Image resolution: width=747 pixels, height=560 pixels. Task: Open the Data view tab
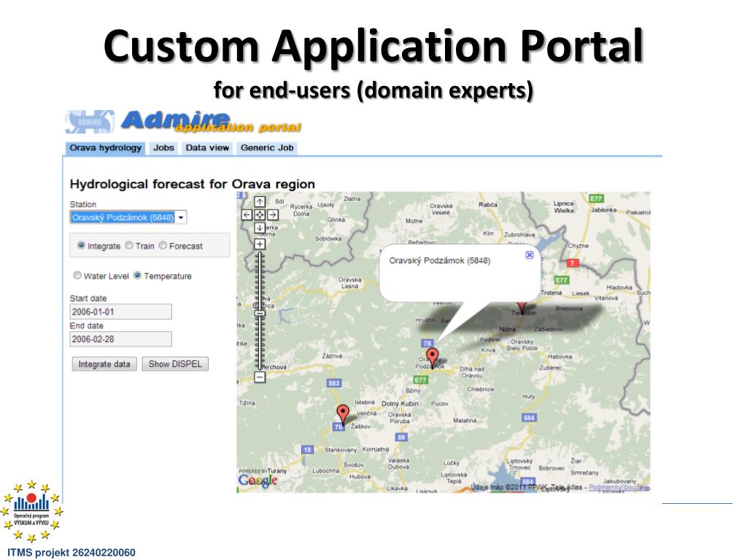tap(207, 148)
